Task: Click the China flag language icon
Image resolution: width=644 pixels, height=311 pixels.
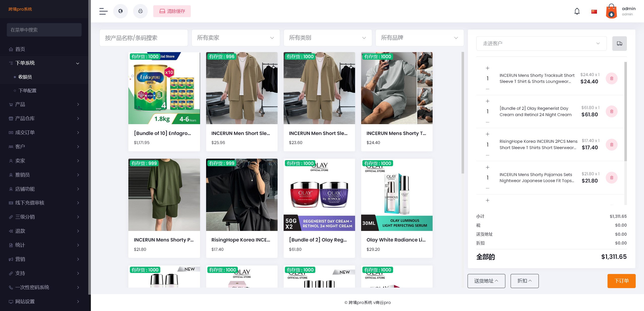Action: (x=594, y=11)
